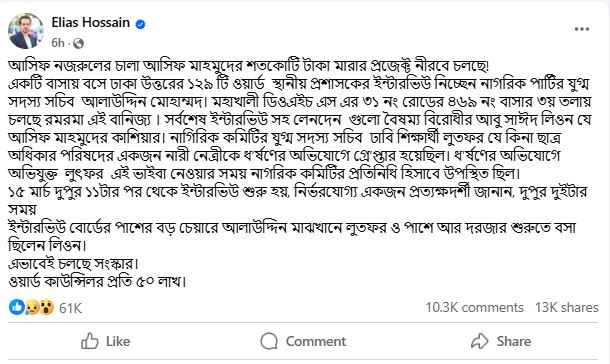610x364 pixels.
Task: Open Elias Hossain's profile picture
Action: (26, 31)
